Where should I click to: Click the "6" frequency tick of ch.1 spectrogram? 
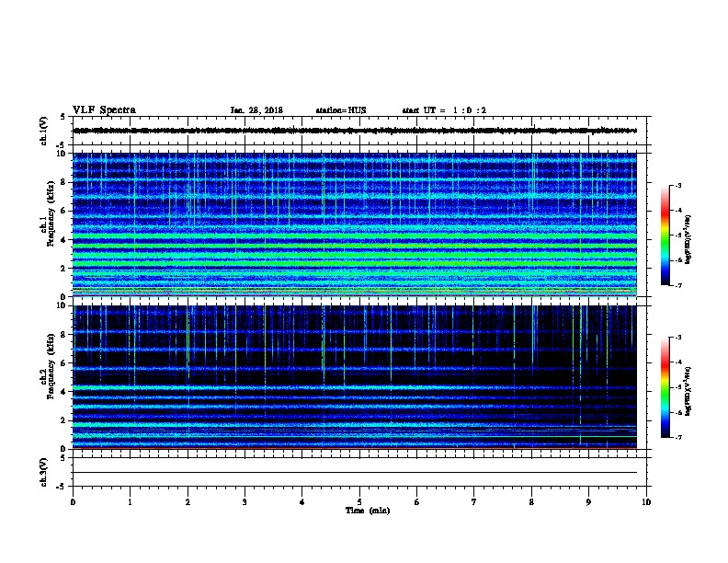64,211
